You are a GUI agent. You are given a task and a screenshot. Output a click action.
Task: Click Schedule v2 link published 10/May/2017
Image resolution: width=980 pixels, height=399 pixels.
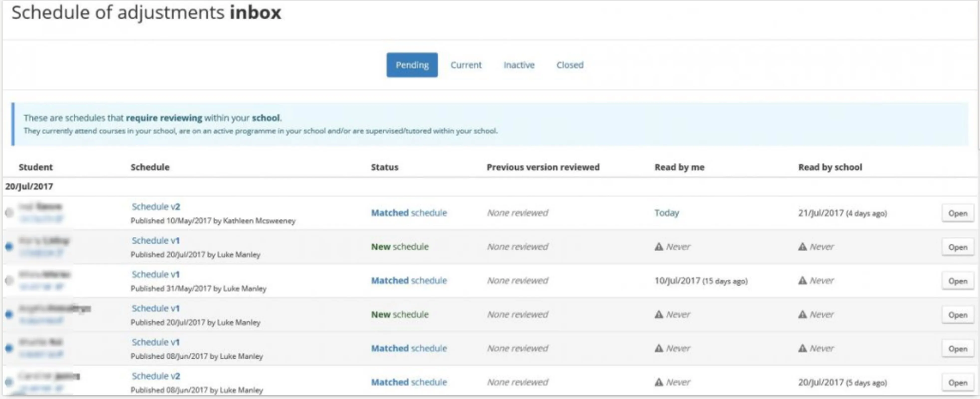(156, 207)
